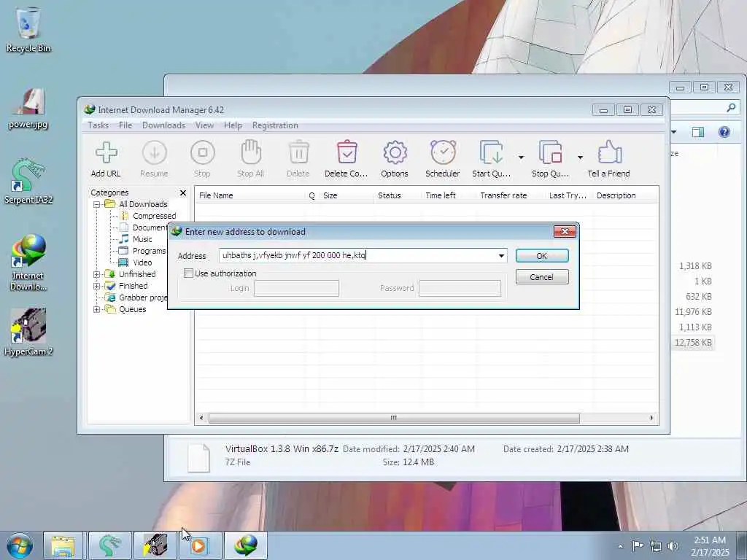This screenshot has width=747, height=560.
Task: Select the Compressed category
Action: (x=148, y=216)
